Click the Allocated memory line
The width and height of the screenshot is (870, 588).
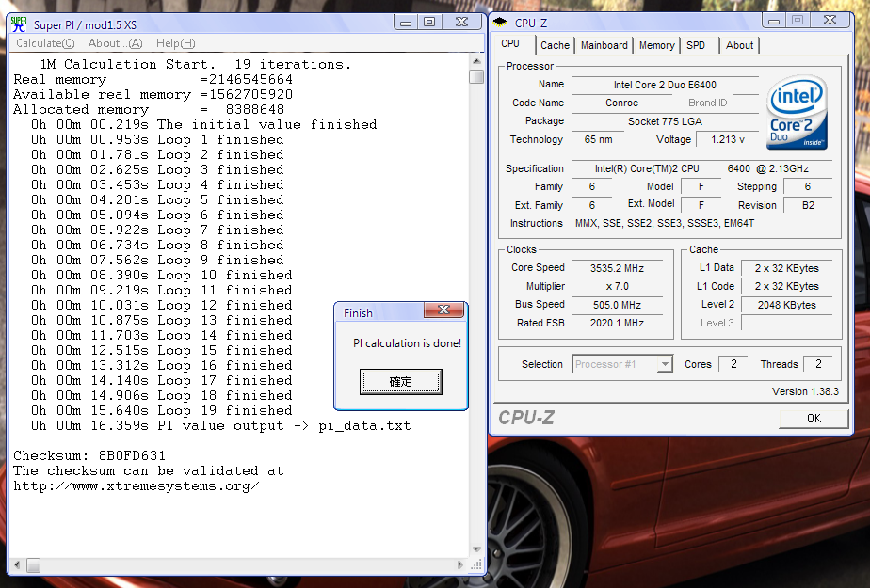point(149,109)
